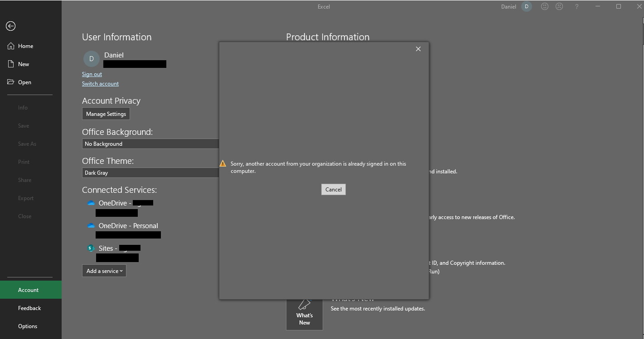Open the New page in sidebar
644x339 pixels.
tap(24, 64)
